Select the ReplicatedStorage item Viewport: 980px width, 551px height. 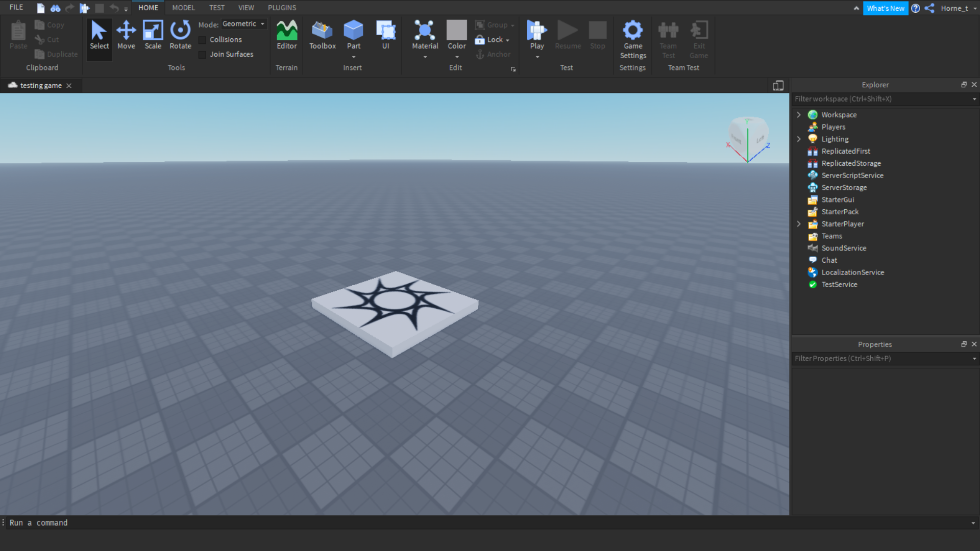coord(851,163)
